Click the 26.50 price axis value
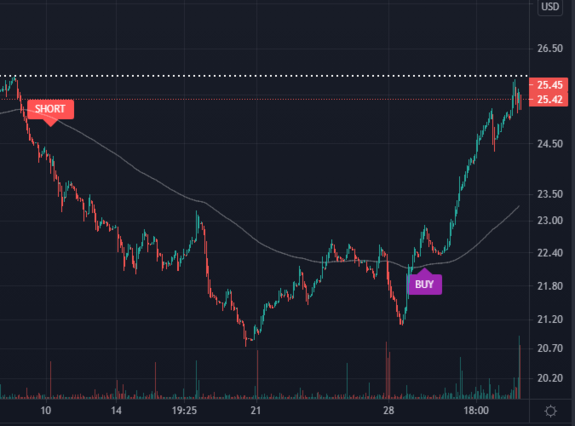The height and width of the screenshot is (426, 575). pos(550,48)
